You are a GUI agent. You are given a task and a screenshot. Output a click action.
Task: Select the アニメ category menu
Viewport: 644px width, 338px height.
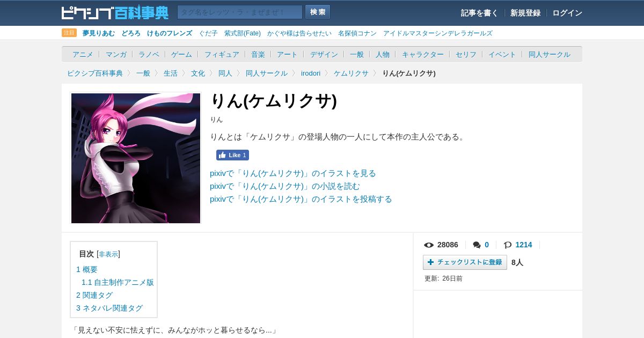[x=83, y=54]
